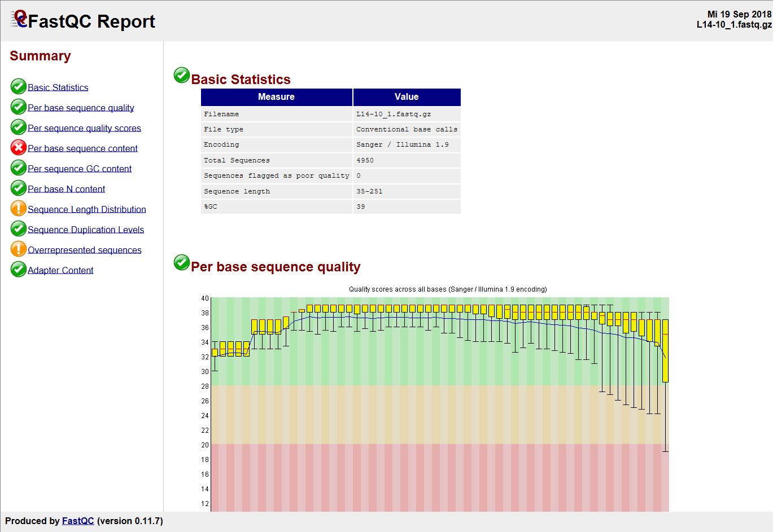Click green check icon beside Per sequence GC content
This screenshot has height=532, width=773.
point(18,168)
